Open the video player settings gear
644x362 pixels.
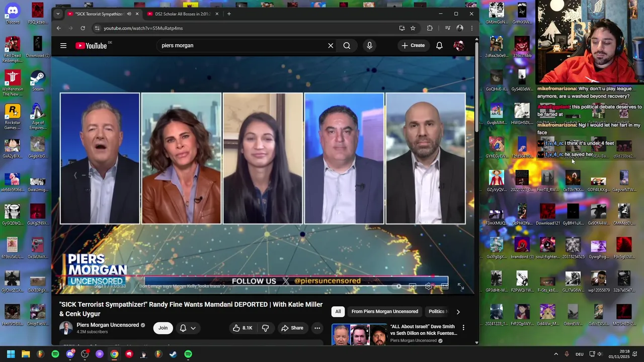click(428, 286)
